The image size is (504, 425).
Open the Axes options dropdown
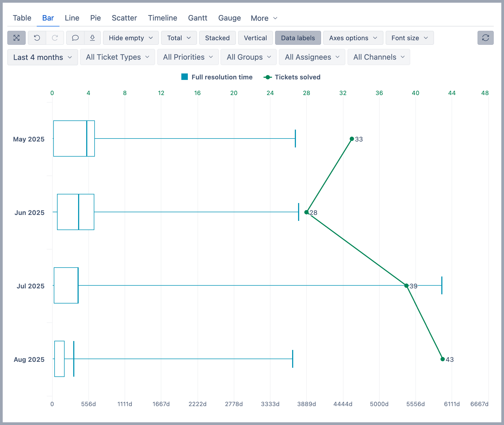tap(353, 38)
